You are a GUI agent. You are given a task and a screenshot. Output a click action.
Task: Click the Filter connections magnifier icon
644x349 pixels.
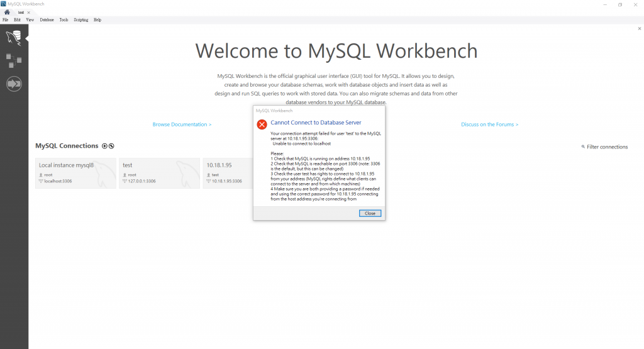click(583, 147)
